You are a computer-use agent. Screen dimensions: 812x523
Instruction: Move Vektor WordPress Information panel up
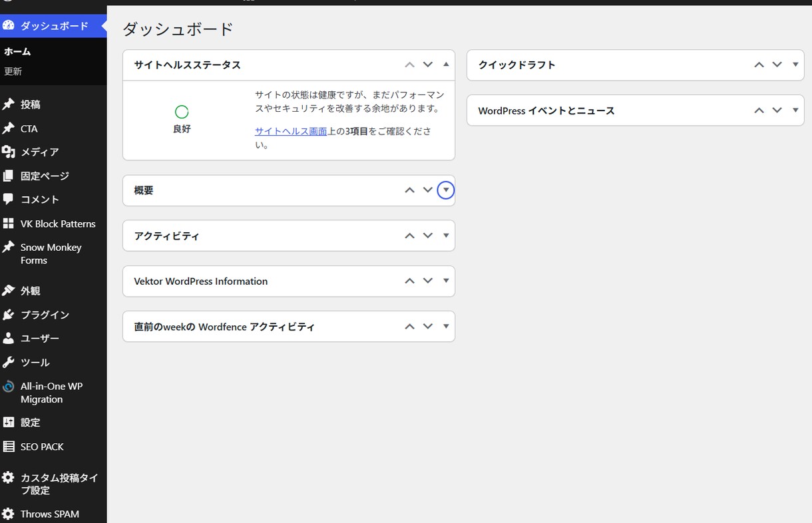[x=410, y=281]
